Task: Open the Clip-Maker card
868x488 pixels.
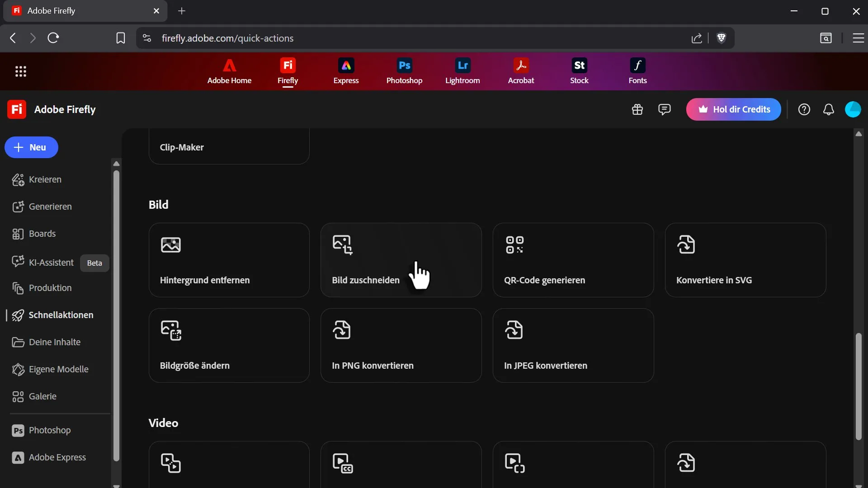Action: pos(229,146)
